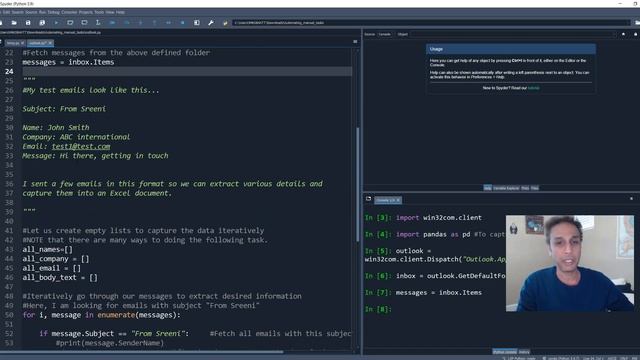Image resolution: width=640 pixels, height=360 pixels.
Task: Click the 'for i, message in enumerate' line
Action: [x=101, y=315]
